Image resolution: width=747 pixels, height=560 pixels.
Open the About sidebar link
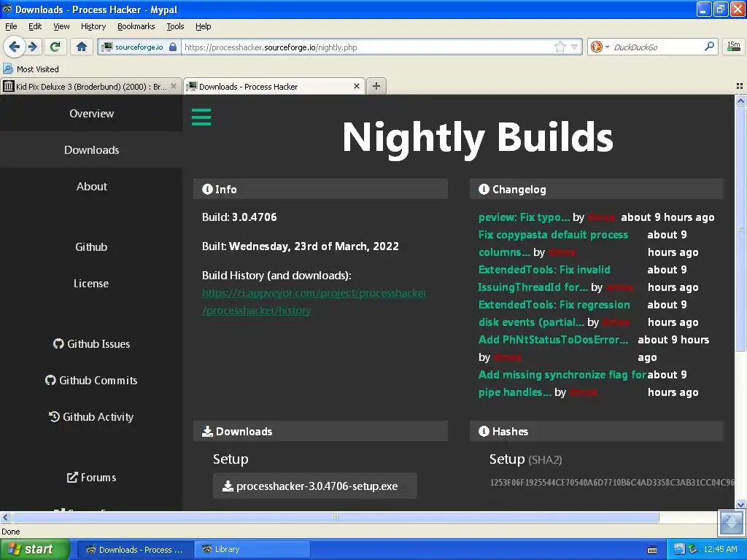click(91, 186)
